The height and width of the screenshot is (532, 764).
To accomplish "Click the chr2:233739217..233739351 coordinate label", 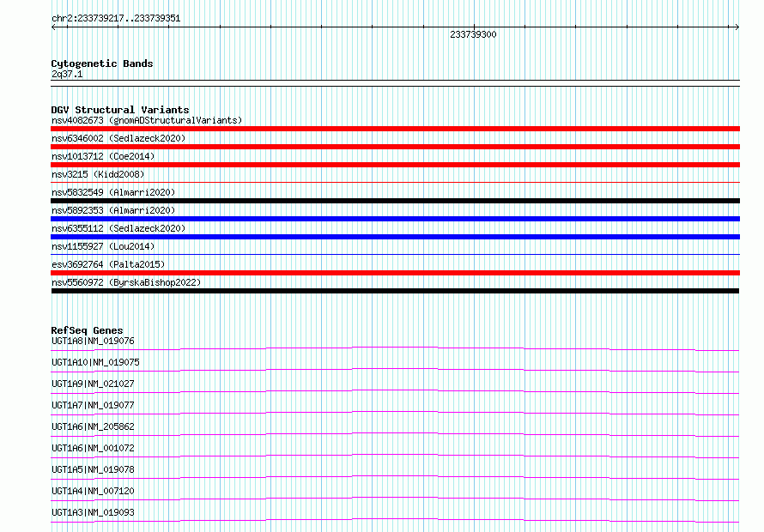I will 116,19.
